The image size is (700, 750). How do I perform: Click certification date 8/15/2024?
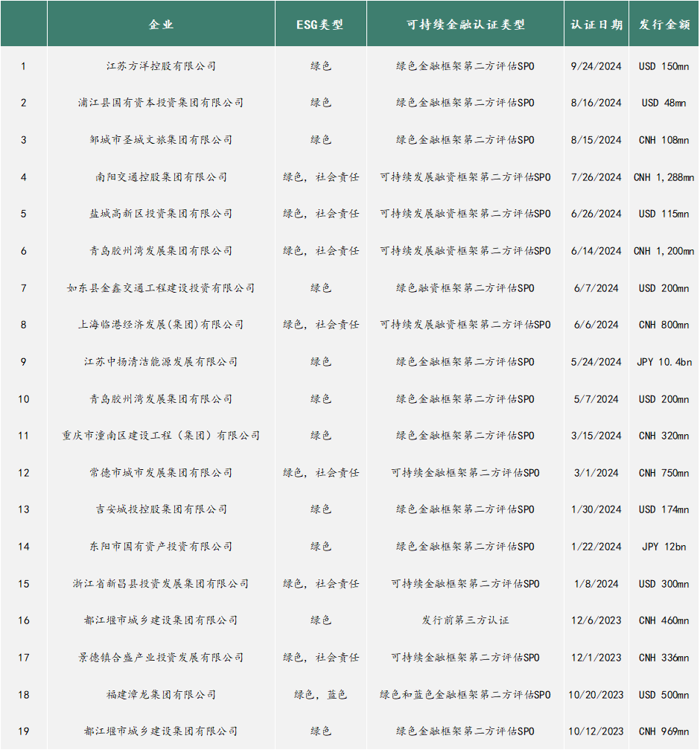596,140
